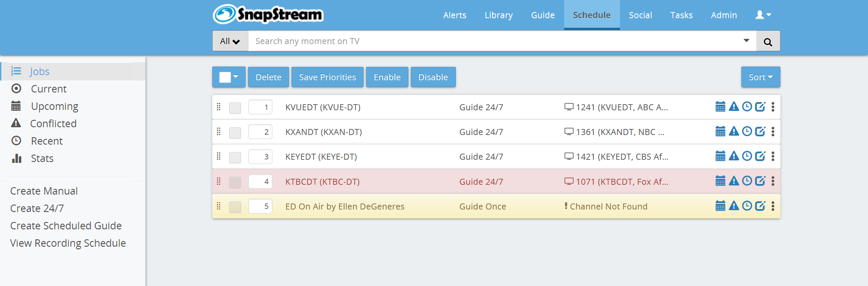Screen dimensions: 868x286
Task: Open the All search filter dropdown
Action: (x=230, y=41)
